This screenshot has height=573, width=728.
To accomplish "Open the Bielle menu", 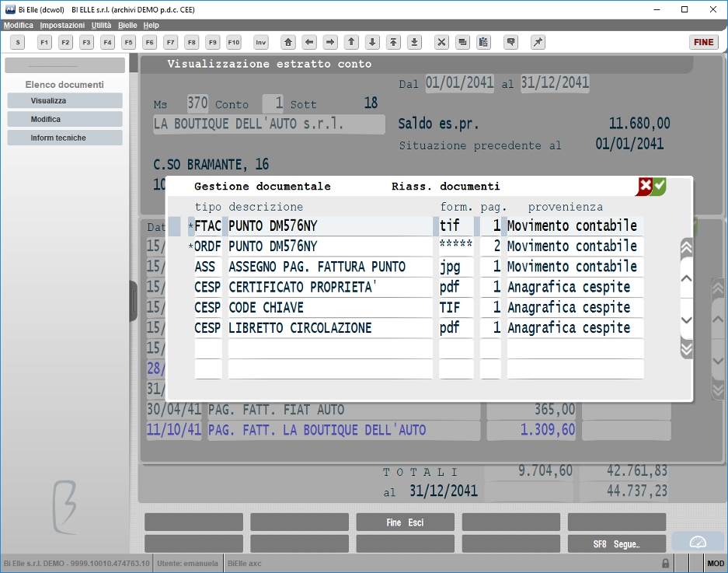I will coord(127,25).
